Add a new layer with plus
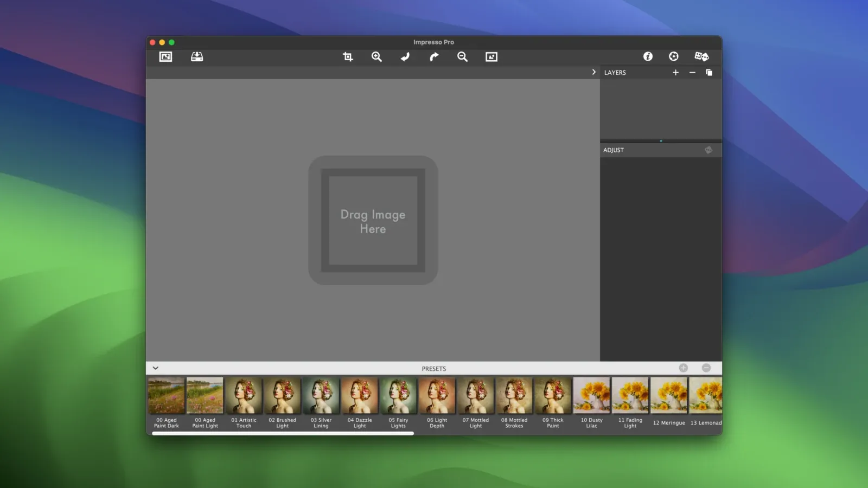868x488 pixels. [675, 73]
